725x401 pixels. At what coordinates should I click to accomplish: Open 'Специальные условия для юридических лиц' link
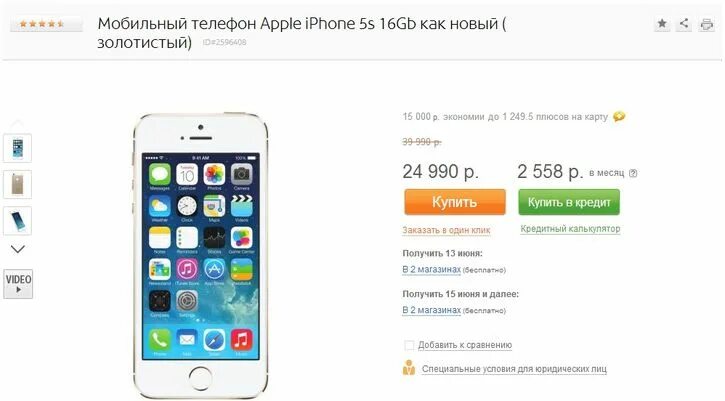[514, 369]
